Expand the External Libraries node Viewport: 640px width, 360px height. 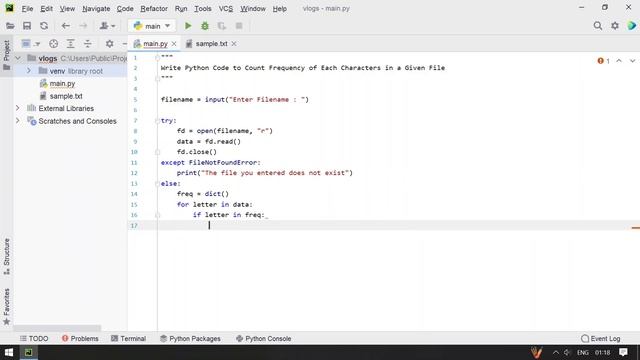pos(18,108)
